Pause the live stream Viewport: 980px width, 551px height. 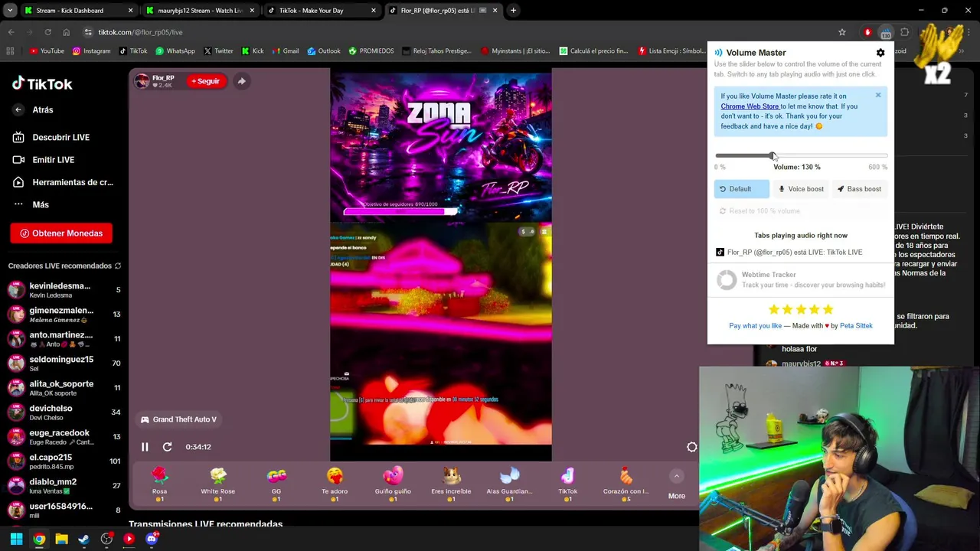pyautogui.click(x=145, y=447)
